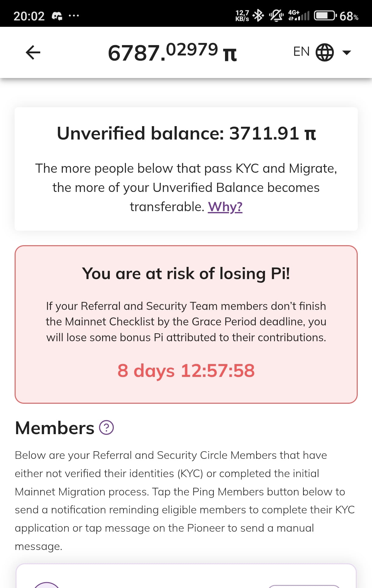Tap the Unverified balance 3711.91 π heading
Screen dimensions: 372x588
point(186,133)
